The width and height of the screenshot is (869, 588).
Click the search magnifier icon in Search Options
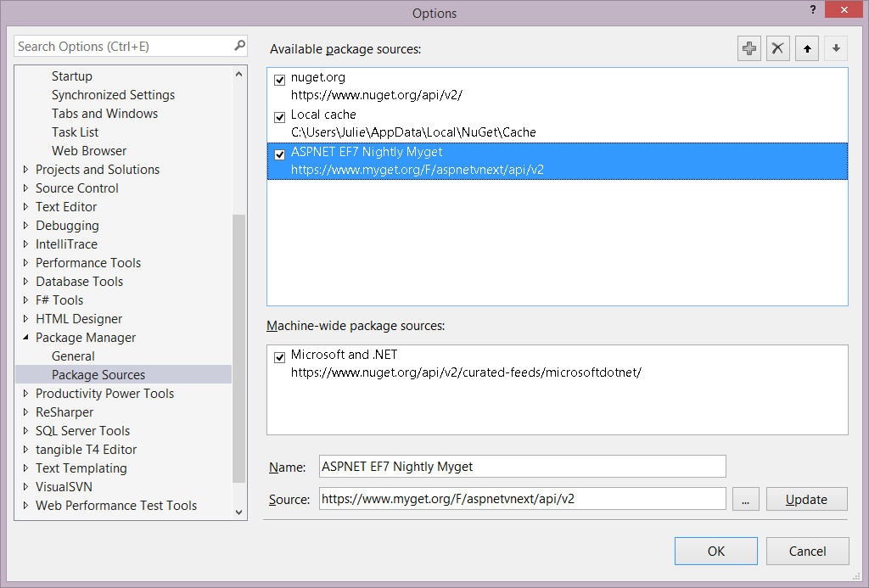click(239, 46)
